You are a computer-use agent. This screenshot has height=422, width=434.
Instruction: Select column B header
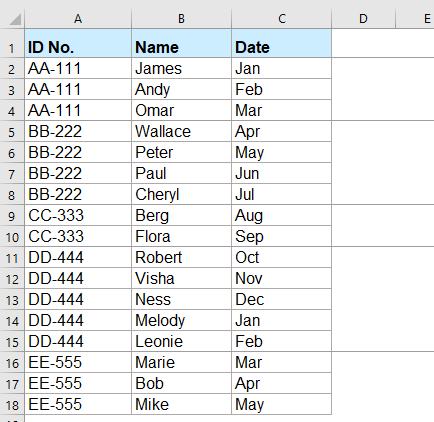coord(181,19)
